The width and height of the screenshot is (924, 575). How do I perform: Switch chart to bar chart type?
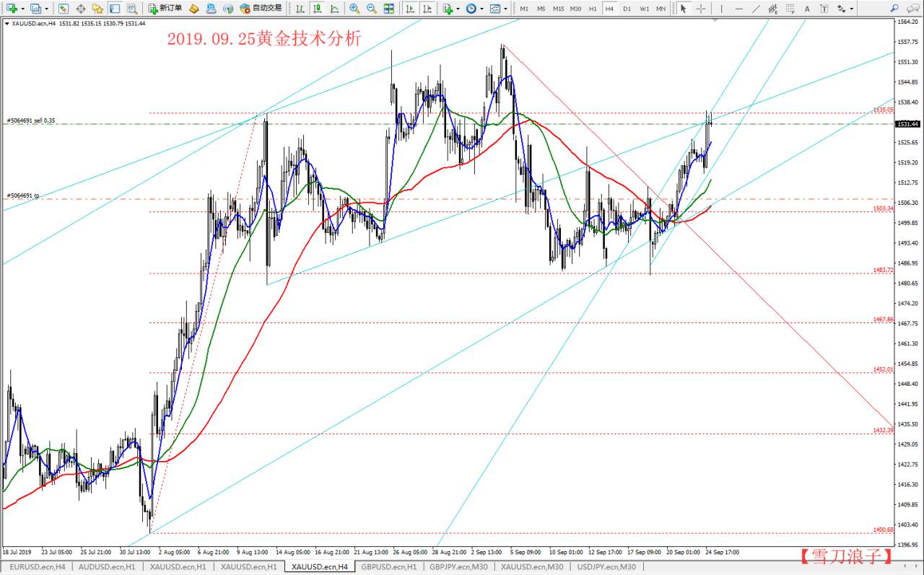point(301,9)
